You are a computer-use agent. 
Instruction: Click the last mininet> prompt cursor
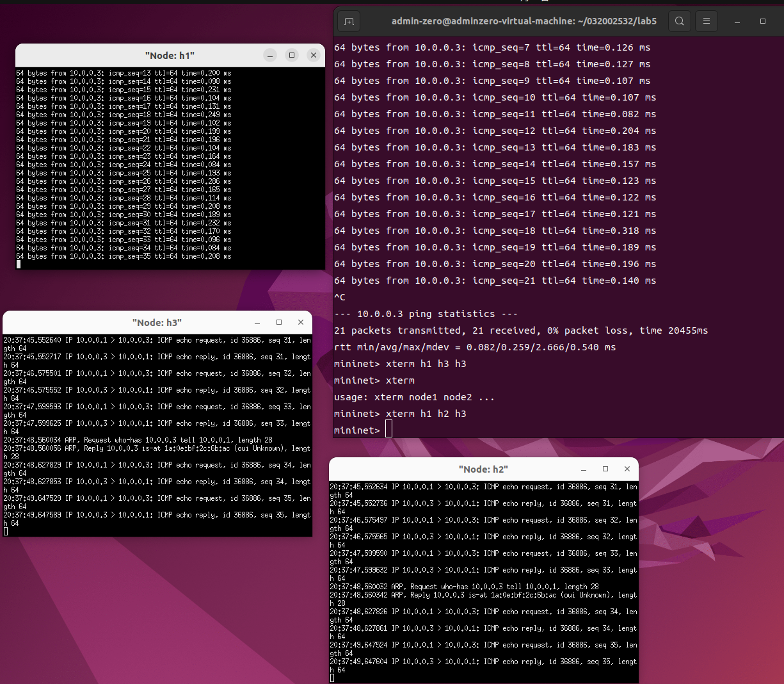(388, 430)
